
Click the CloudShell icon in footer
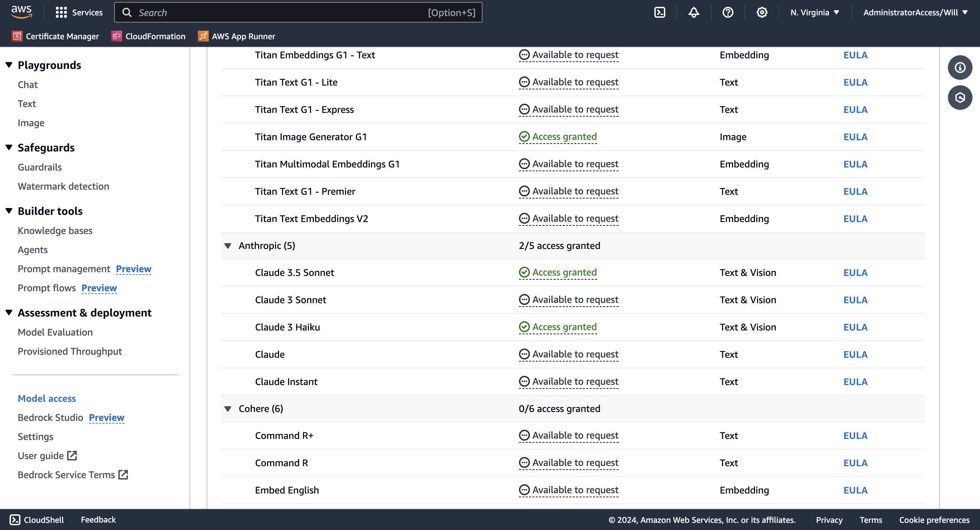[15, 520]
